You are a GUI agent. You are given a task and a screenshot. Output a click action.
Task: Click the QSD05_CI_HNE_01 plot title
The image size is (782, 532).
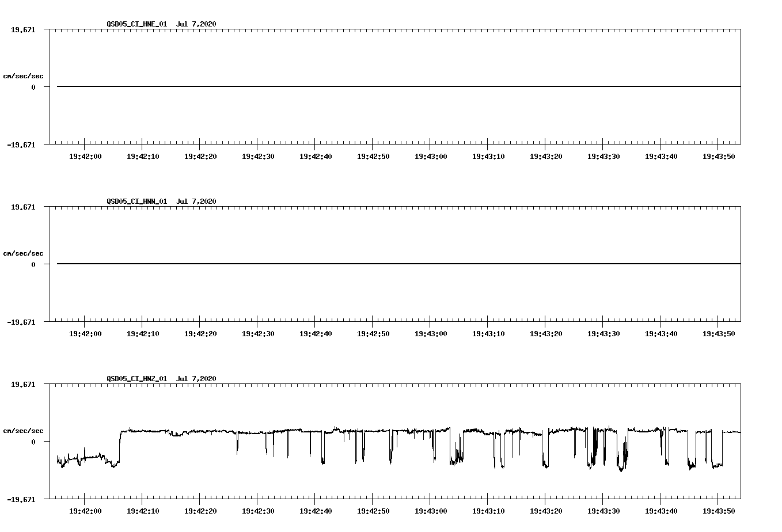coord(161,24)
